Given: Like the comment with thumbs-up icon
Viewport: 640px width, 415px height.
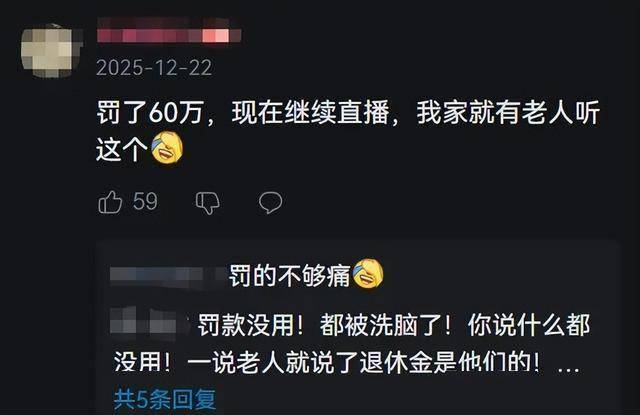Looking at the screenshot, I should (110, 202).
